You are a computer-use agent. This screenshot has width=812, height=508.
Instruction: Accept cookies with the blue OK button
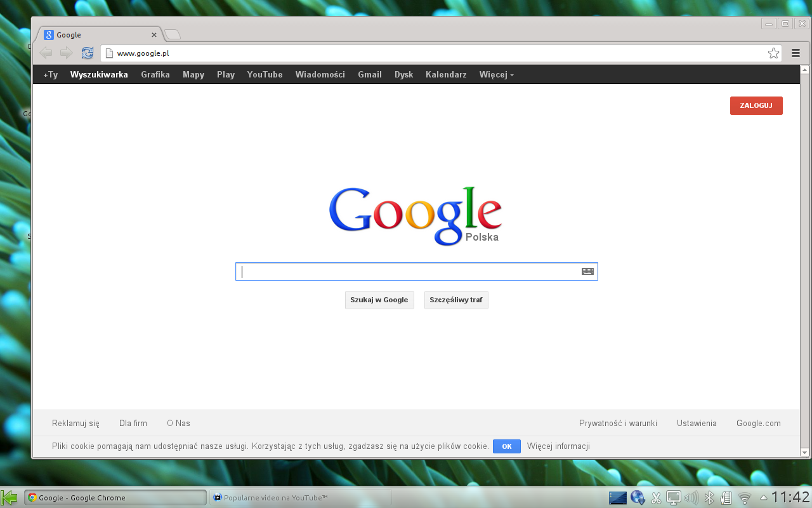pyautogui.click(x=507, y=446)
